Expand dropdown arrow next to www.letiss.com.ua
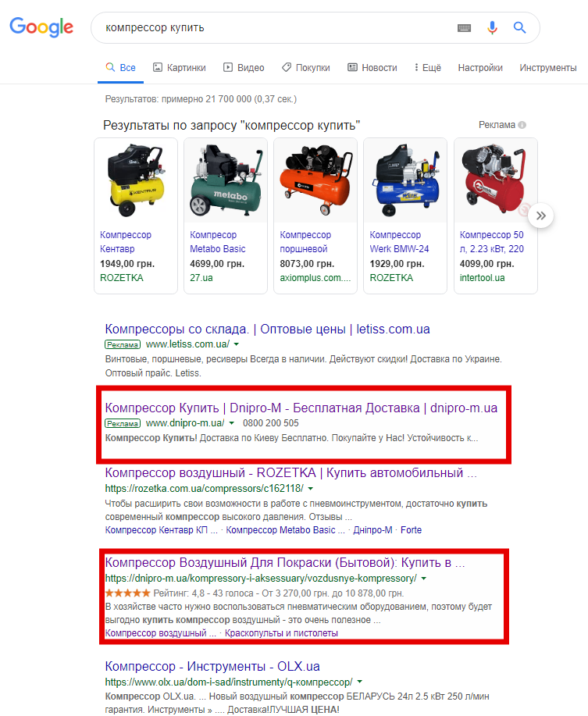This screenshot has height=716, width=588. [x=237, y=344]
